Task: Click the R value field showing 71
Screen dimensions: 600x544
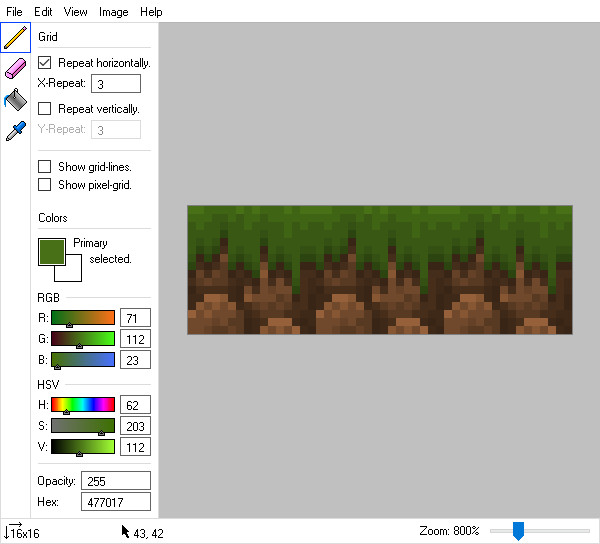Action: point(135,318)
